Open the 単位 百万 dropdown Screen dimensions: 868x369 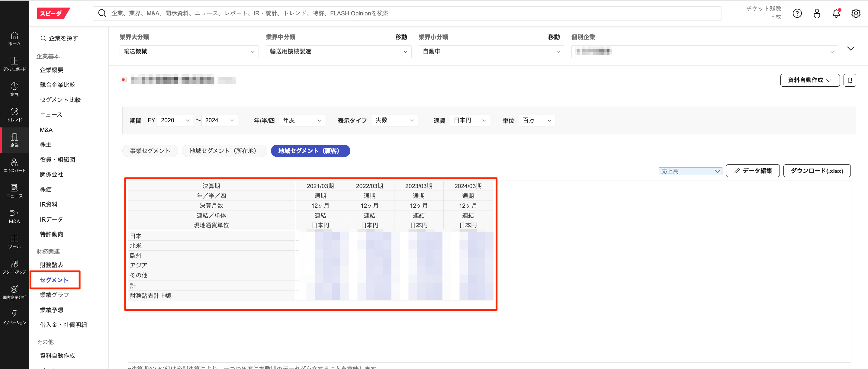point(536,120)
